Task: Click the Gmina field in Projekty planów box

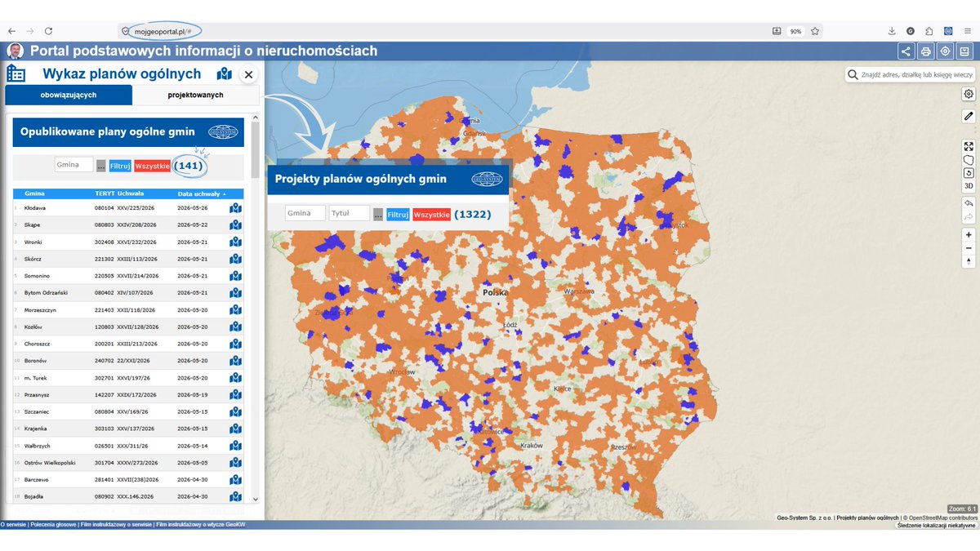Action: click(305, 213)
